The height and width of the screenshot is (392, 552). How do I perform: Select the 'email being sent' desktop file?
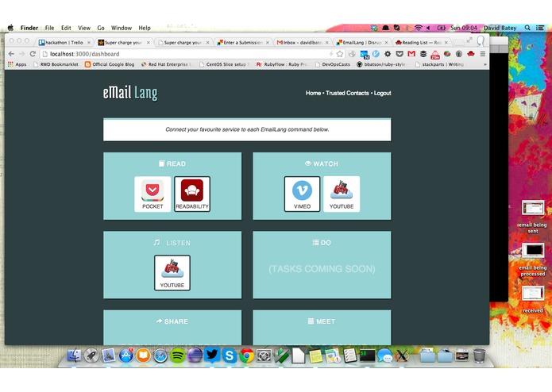(533, 217)
